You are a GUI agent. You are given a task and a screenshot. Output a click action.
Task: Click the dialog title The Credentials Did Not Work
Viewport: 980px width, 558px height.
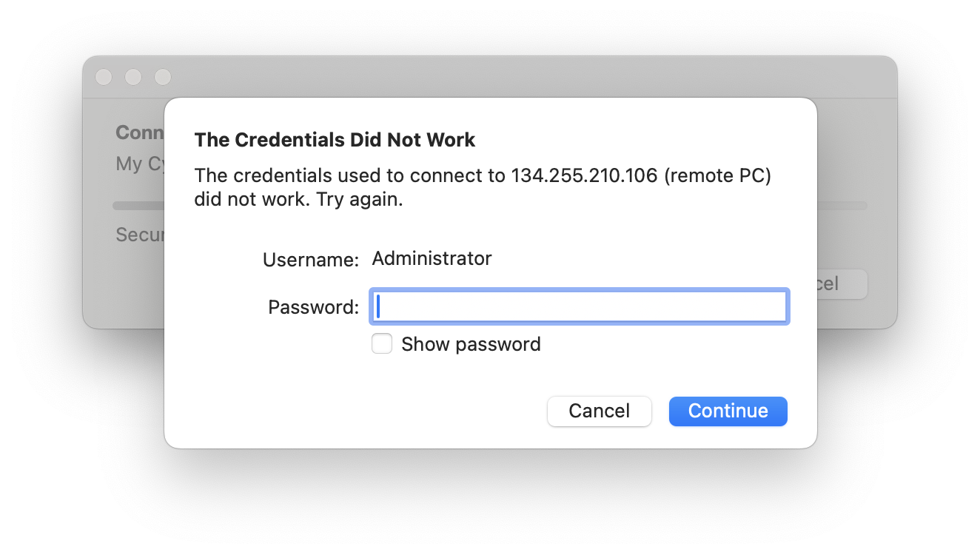coord(335,140)
